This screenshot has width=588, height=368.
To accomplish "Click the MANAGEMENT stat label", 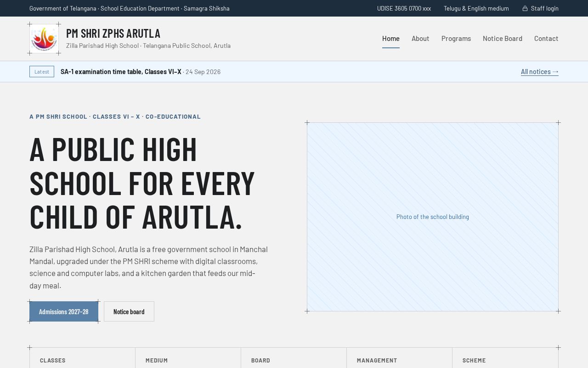I will [x=377, y=361].
